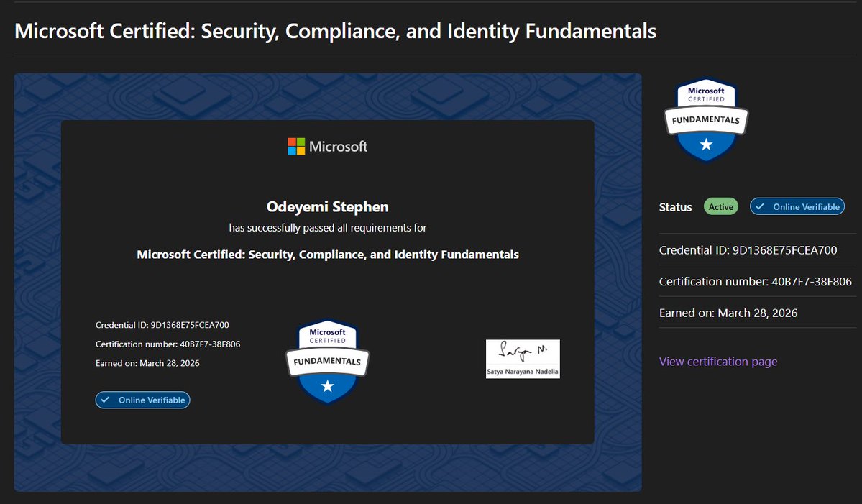Click the checkmark icon in the certificate's Online Verifiable pill
The image size is (862, 504).
pyautogui.click(x=105, y=400)
